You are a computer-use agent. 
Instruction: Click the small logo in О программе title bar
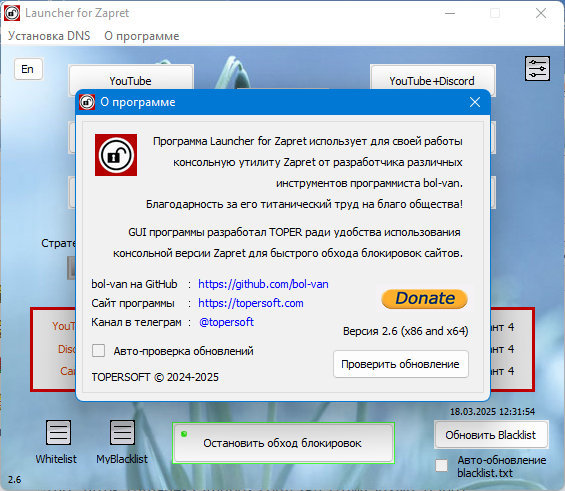coord(87,102)
